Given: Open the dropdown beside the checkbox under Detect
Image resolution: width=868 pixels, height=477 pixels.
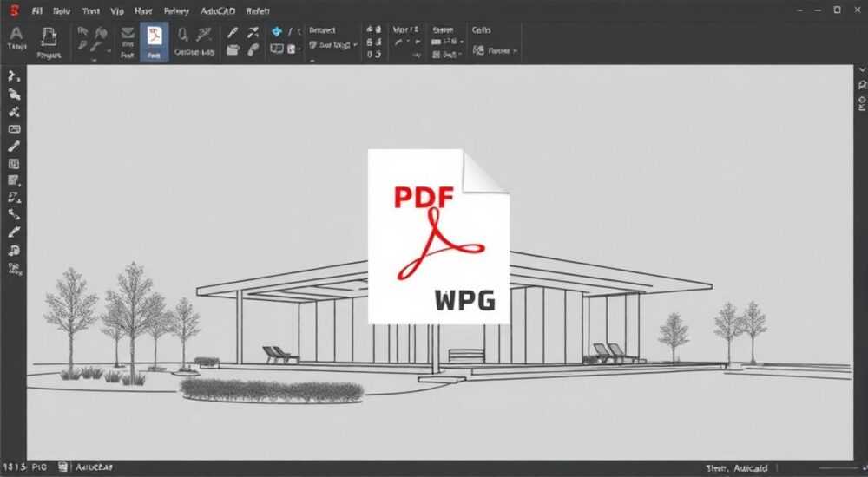Looking at the screenshot, I should click(x=355, y=45).
